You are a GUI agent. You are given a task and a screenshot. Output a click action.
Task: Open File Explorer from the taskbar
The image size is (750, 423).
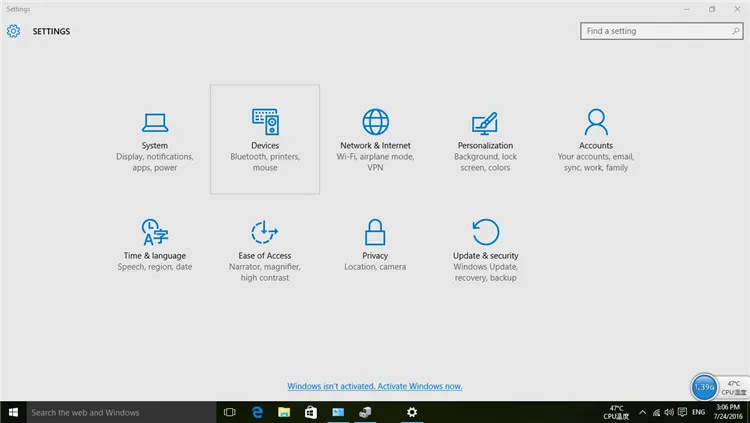284,412
